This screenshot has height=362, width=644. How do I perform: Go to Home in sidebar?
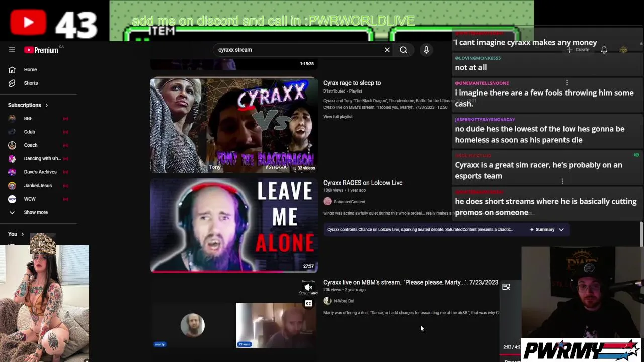(30, 70)
